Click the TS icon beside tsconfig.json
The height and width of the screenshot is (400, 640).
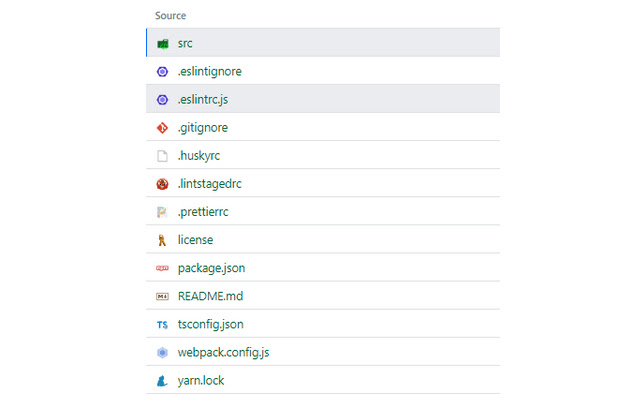click(162, 325)
